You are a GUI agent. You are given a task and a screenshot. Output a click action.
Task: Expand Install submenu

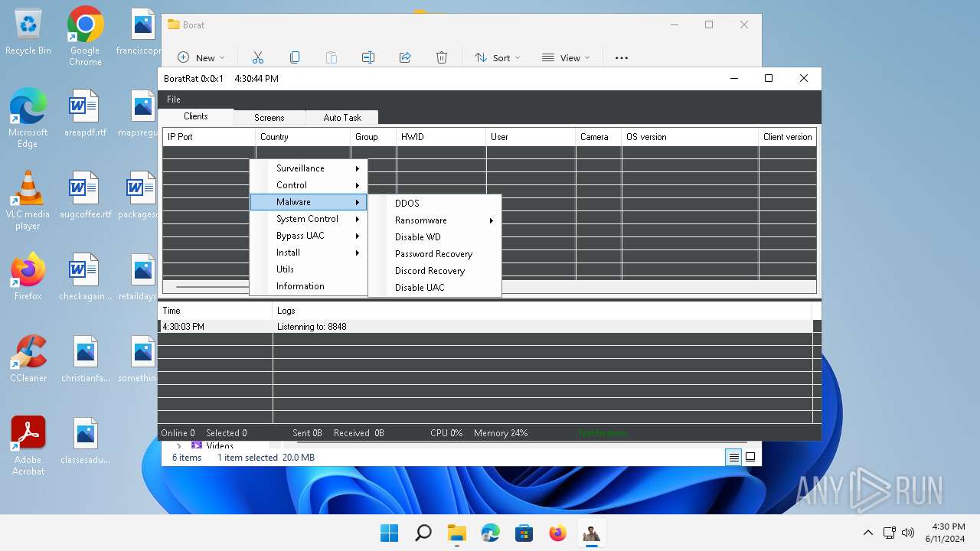309,253
